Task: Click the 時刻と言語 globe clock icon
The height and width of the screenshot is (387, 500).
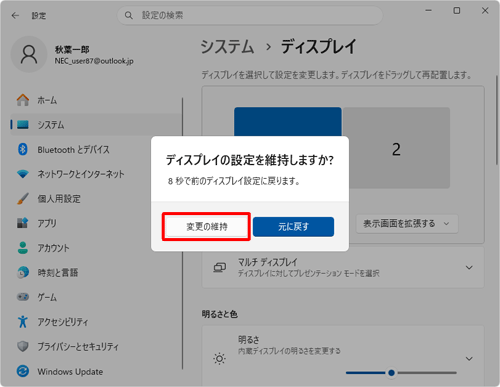Action: [x=23, y=272]
